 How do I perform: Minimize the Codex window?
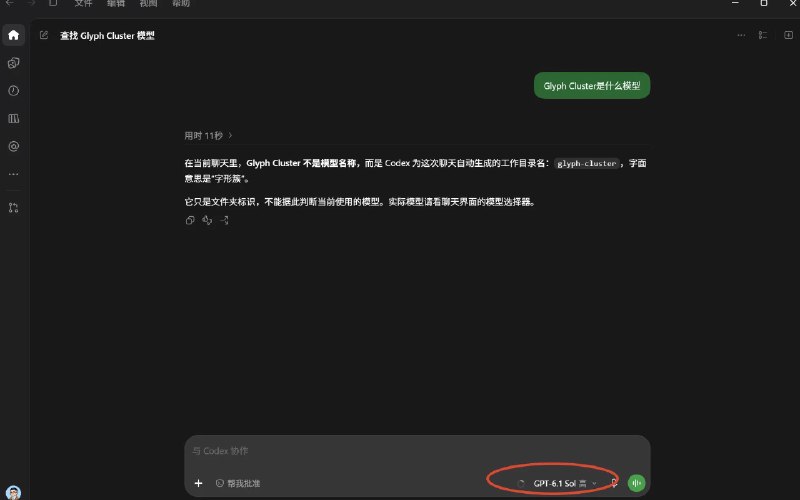click(x=735, y=3)
